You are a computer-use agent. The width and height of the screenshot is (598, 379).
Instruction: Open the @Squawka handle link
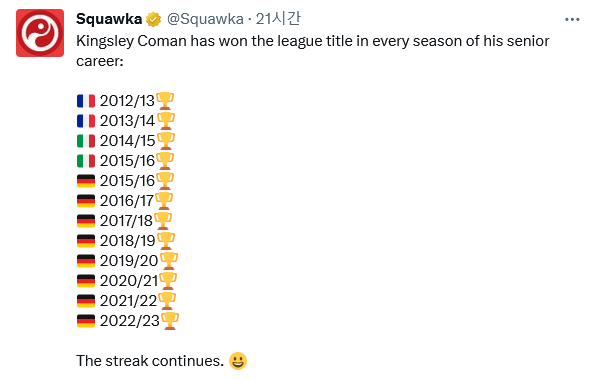[x=205, y=19]
